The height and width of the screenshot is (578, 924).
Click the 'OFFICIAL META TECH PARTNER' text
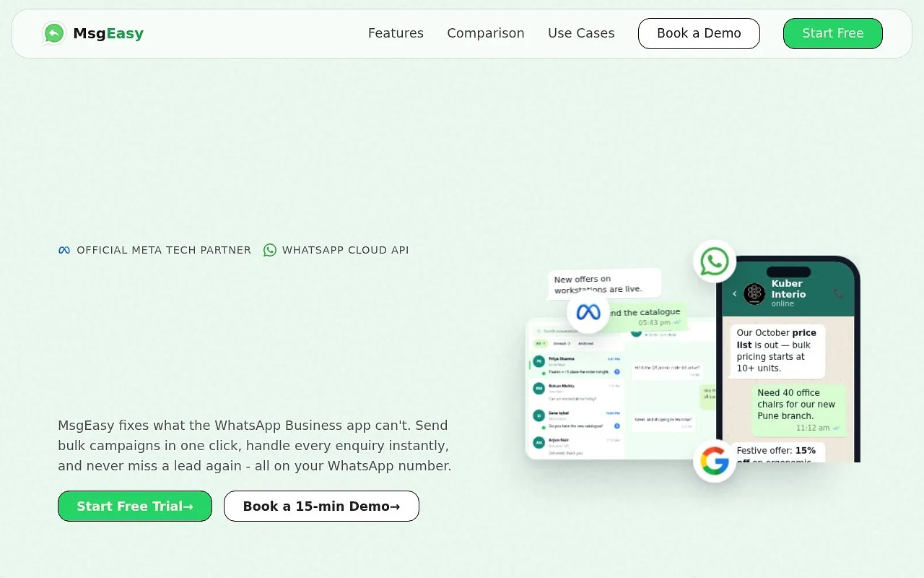[x=164, y=250]
